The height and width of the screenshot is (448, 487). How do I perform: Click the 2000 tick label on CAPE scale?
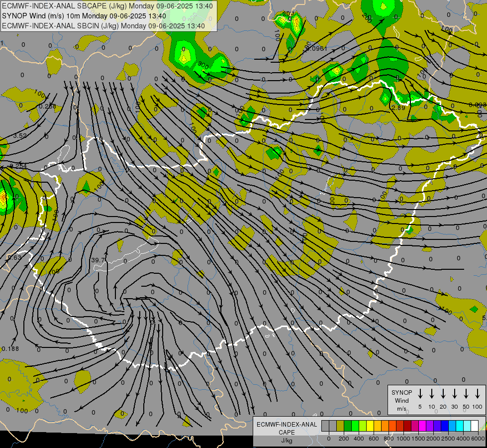[x=433, y=439]
